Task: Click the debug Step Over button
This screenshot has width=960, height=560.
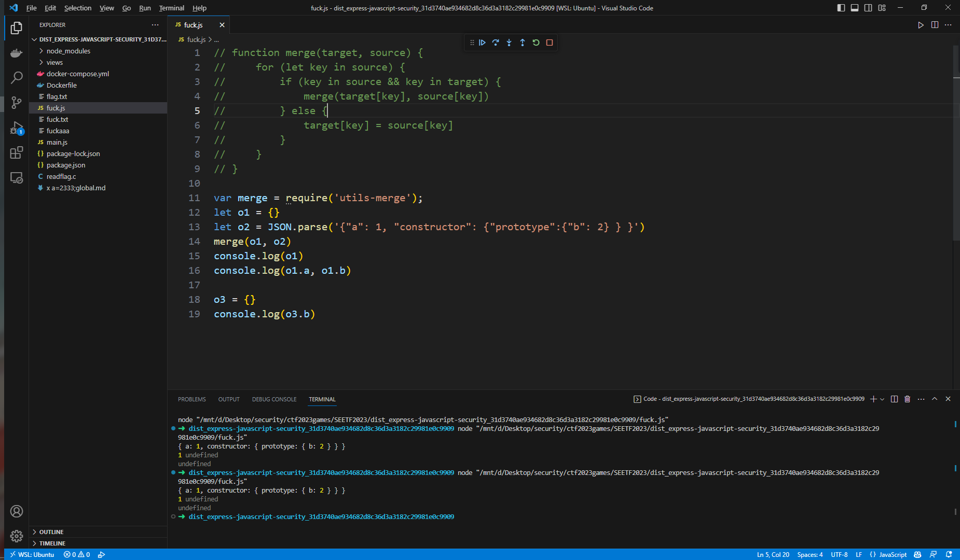Action: pyautogui.click(x=496, y=43)
